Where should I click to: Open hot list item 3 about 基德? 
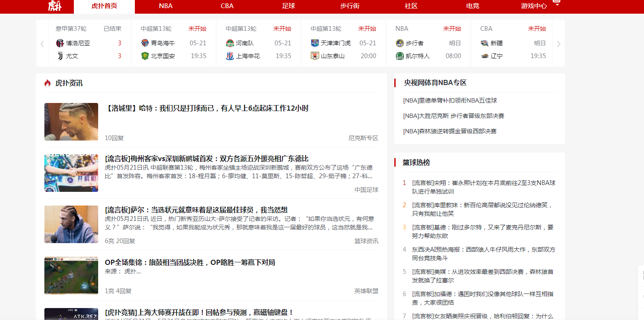(483, 232)
